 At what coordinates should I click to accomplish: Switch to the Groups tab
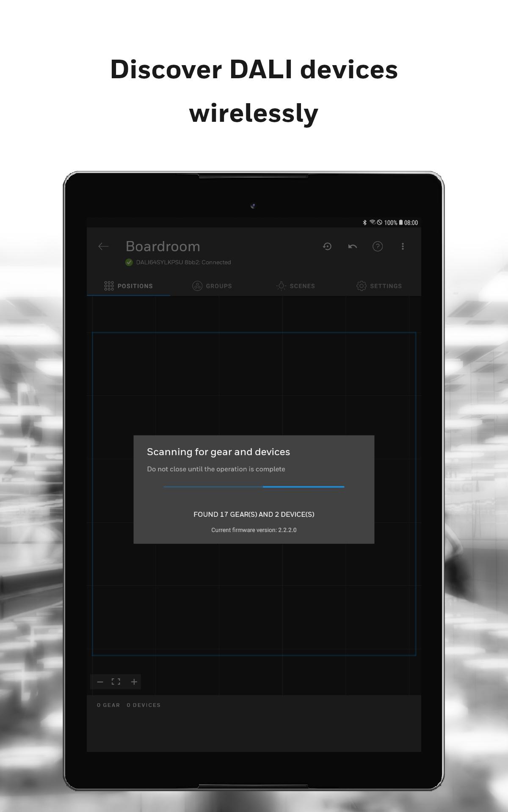click(x=212, y=286)
